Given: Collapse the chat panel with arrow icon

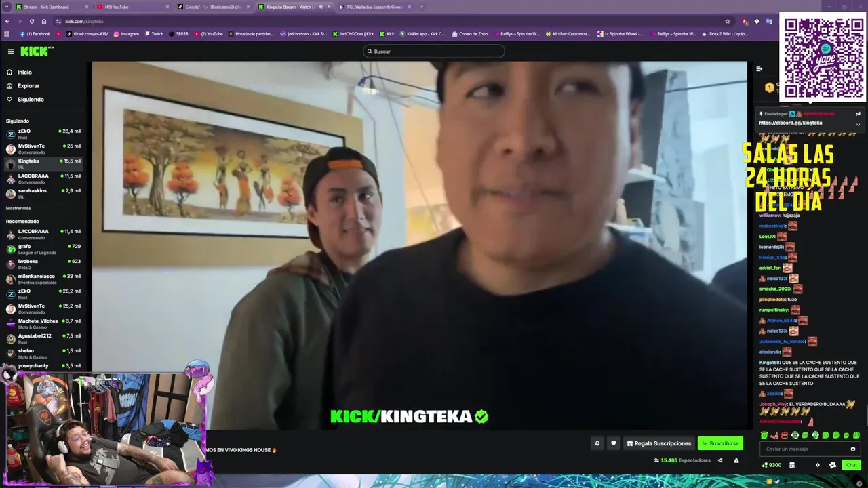Looking at the screenshot, I should click(x=759, y=68).
